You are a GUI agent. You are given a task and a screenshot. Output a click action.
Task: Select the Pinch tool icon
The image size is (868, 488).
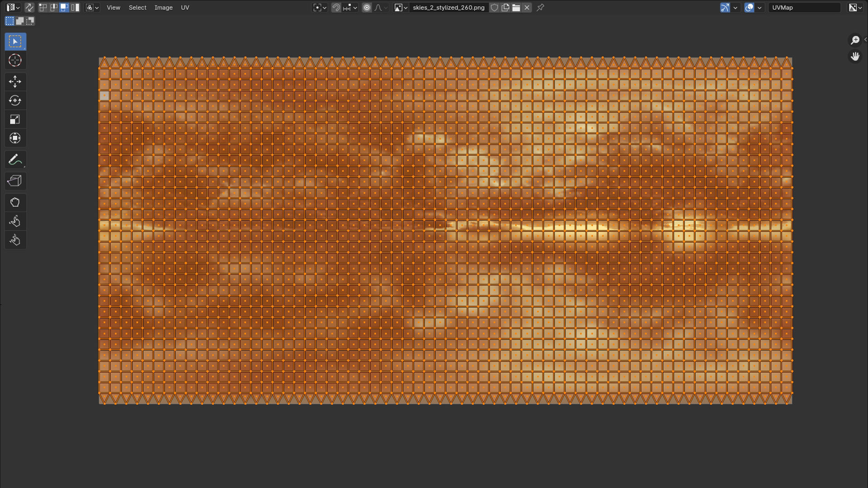15,240
